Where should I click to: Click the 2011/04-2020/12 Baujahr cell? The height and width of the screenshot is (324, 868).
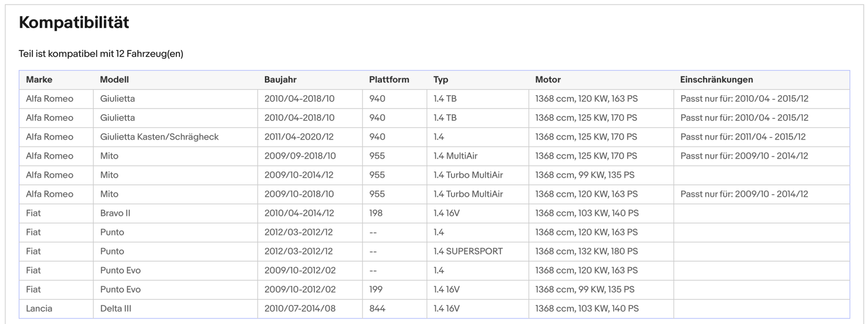coord(299,137)
